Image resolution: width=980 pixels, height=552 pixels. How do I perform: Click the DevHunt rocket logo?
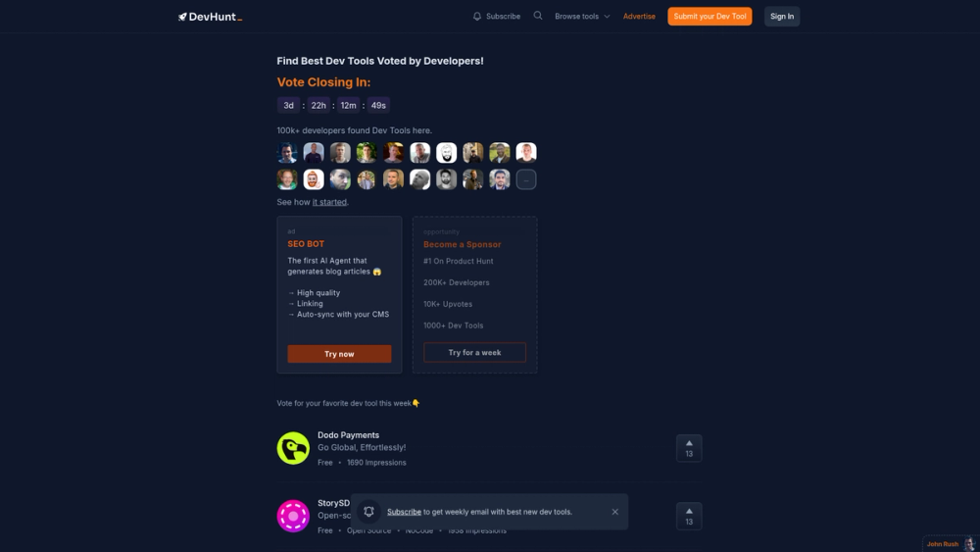point(210,17)
